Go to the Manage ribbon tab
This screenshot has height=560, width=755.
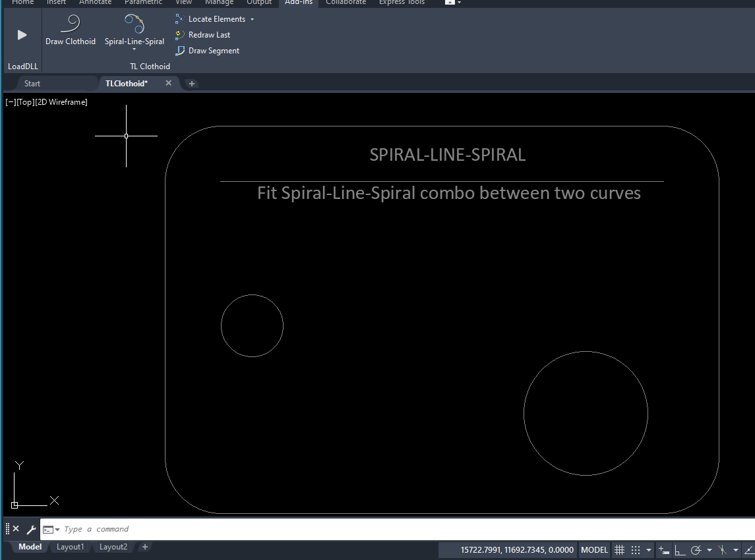click(x=219, y=3)
